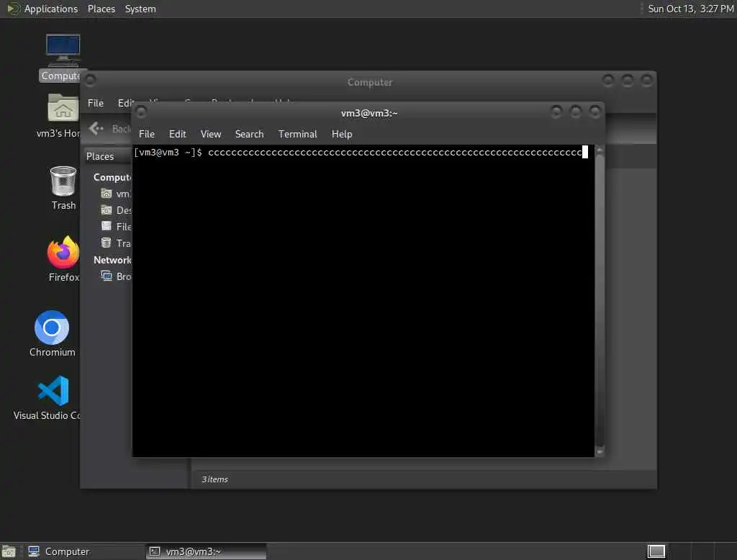Click the Back arrow in Computer window
Viewport: 737px width, 560px height.
click(x=96, y=128)
